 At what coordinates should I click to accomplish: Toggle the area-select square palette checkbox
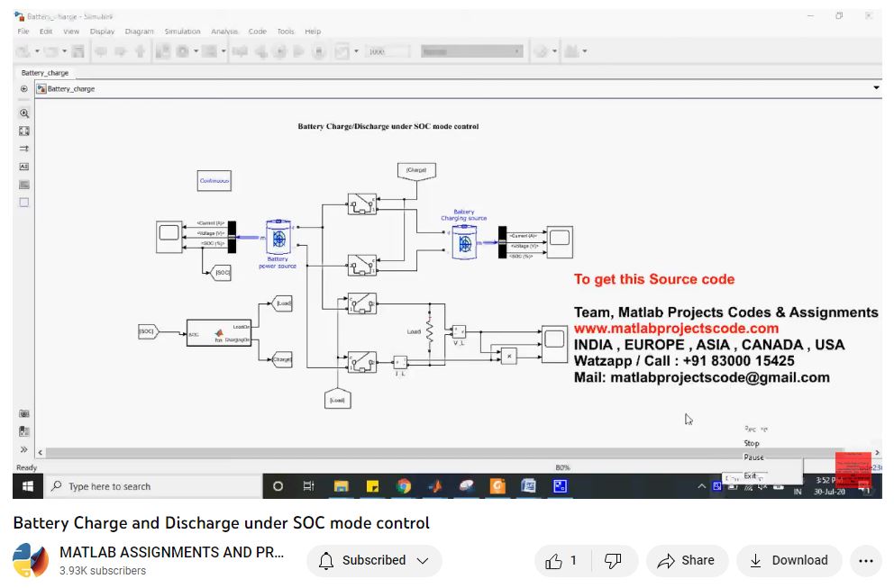24,203
